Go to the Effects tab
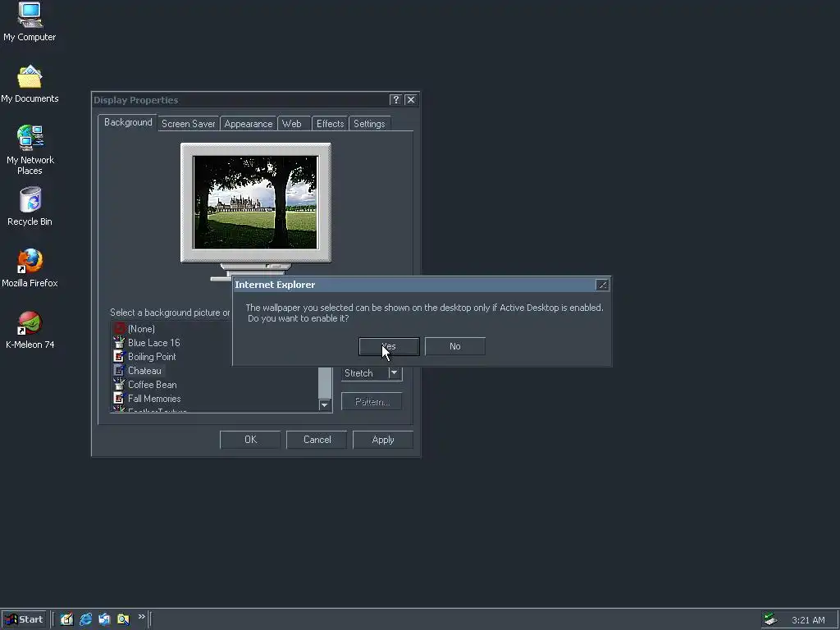840x630 pixels. [x=330, y=124]
